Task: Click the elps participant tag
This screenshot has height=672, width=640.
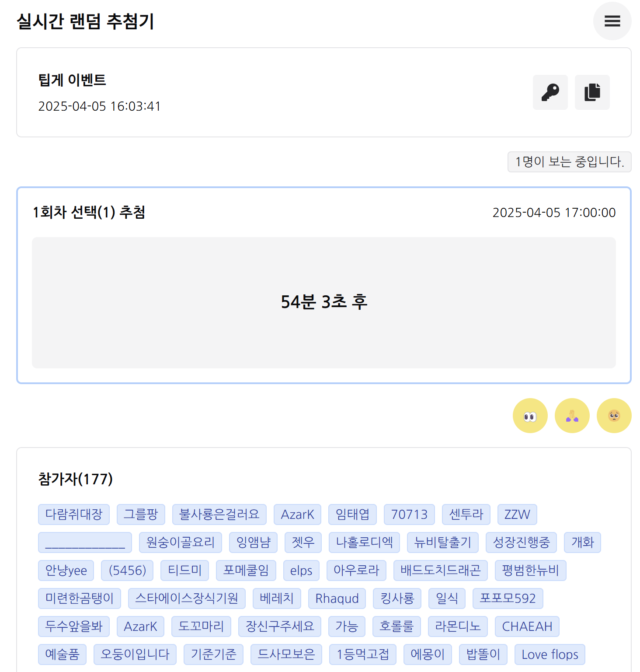Action: [x=301, y=570]
